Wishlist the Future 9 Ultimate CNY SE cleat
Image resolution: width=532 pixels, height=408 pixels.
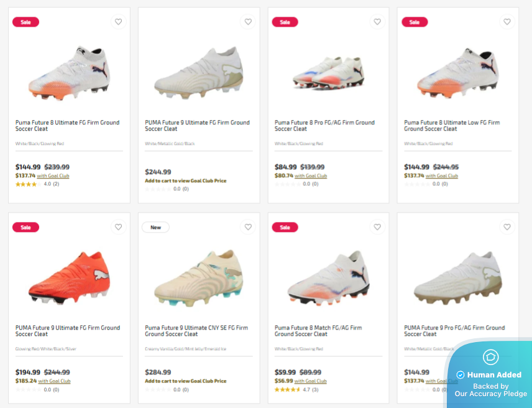pos(248,227)
